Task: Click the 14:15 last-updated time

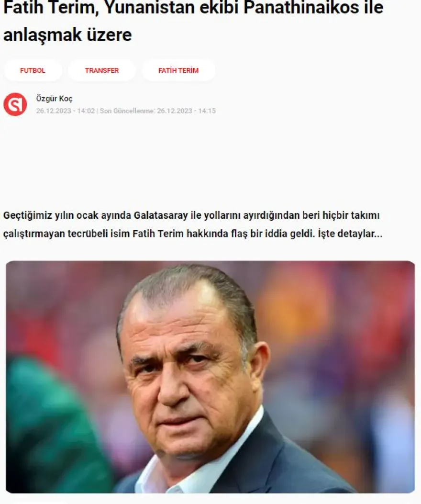Action: 207,111
